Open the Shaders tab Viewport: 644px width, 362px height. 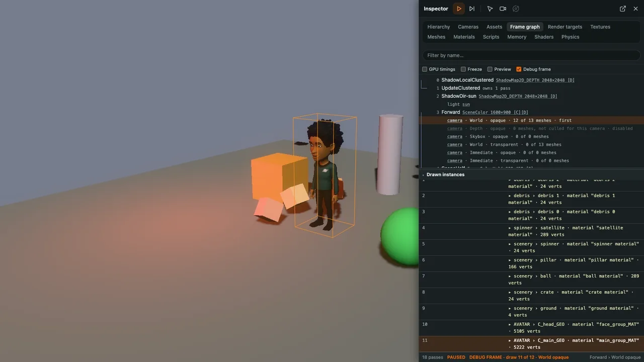(x=544, y=37)
